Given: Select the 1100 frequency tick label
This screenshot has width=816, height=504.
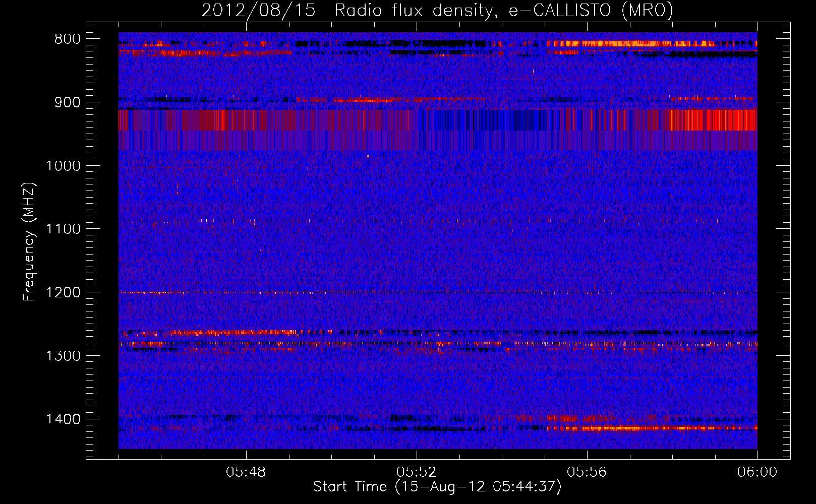Looking at the screenshot, I should [x=64, y=229].
